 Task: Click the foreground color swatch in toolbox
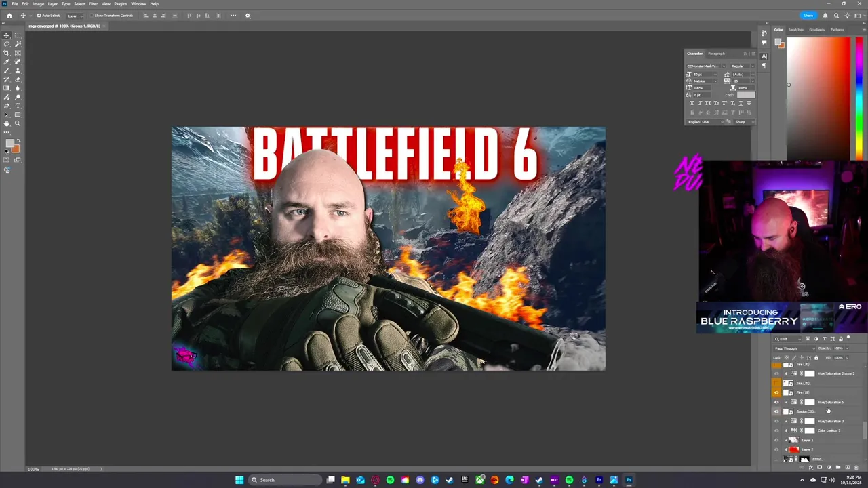(8, 144)
